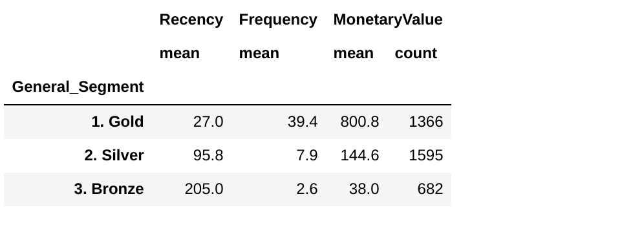Viewport: 644px width, 247px height.
Task: Click the Gold recency value 27.0
Action: (208, 122)
